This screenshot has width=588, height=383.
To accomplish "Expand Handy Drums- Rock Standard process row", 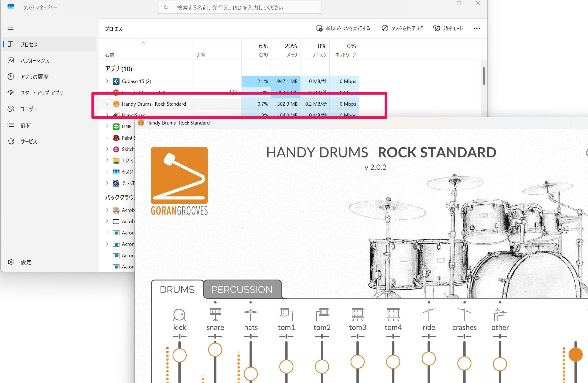I will (107, 104).
